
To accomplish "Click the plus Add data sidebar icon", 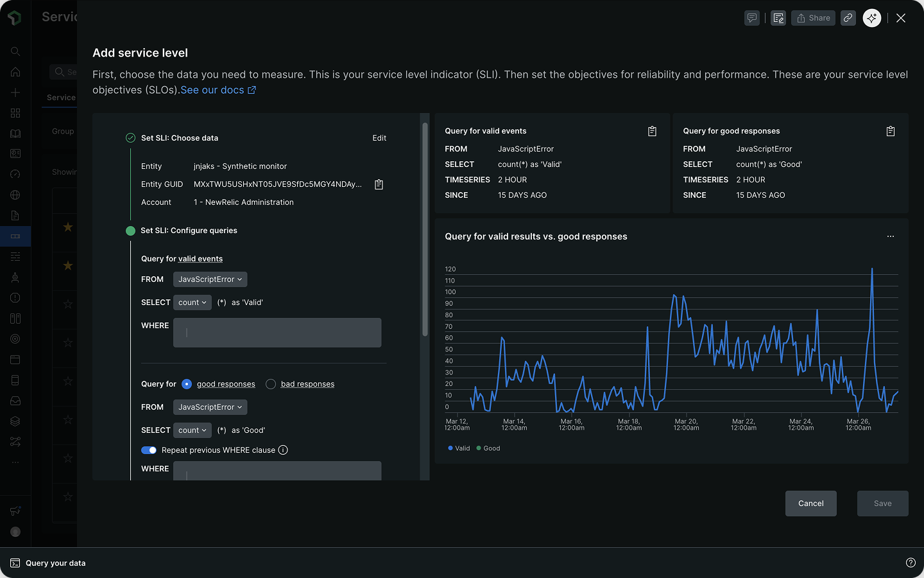I will [x=15, y=92].
